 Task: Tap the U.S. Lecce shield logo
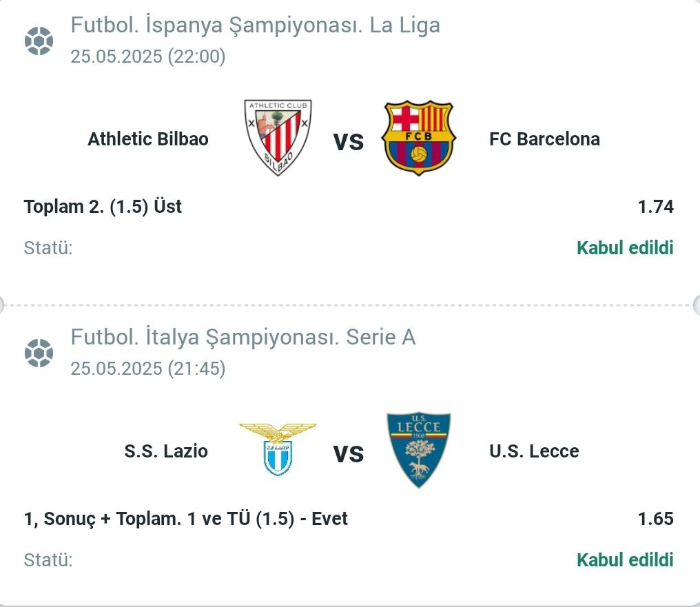[418, 450]
